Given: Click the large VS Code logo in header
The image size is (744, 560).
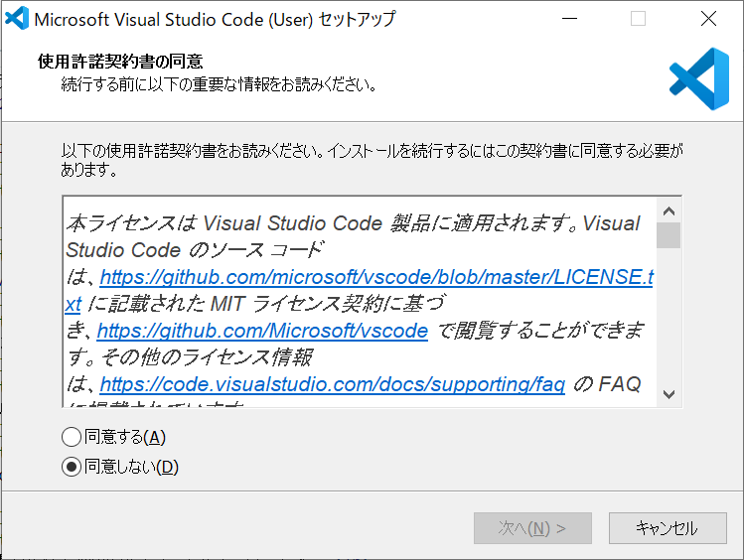Looking at the screenshot, I should 699,78.
